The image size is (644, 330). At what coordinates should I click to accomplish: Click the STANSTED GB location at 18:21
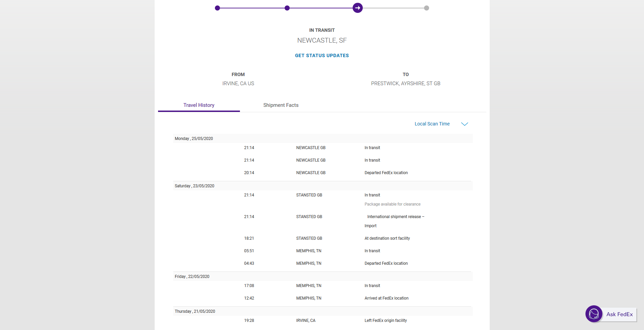pos(309,238)
